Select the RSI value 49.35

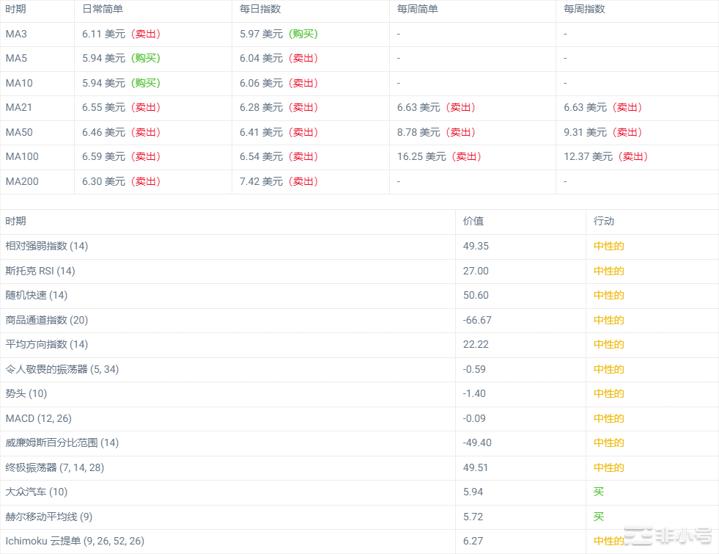point(476,246)
